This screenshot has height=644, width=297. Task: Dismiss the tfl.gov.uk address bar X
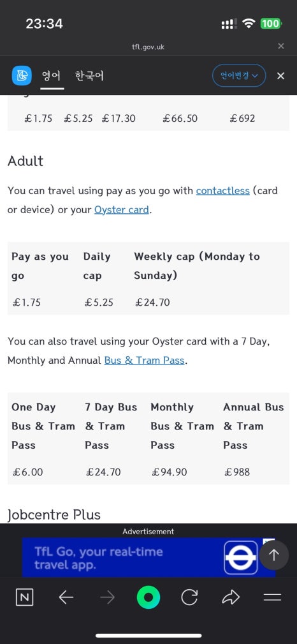point(281,46)
